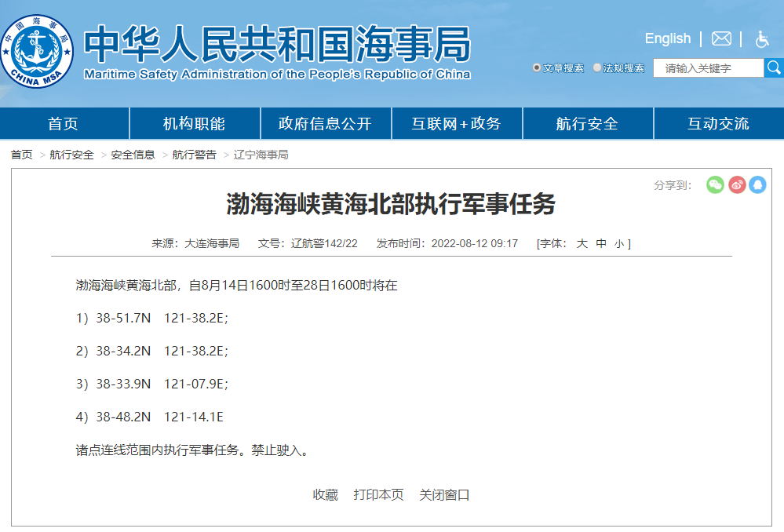Image resolution: width=784 pixels, height=532 pixels.
Task: Click 打印本页 to print page
Action: pyautogui.click(x=378, y=495)
